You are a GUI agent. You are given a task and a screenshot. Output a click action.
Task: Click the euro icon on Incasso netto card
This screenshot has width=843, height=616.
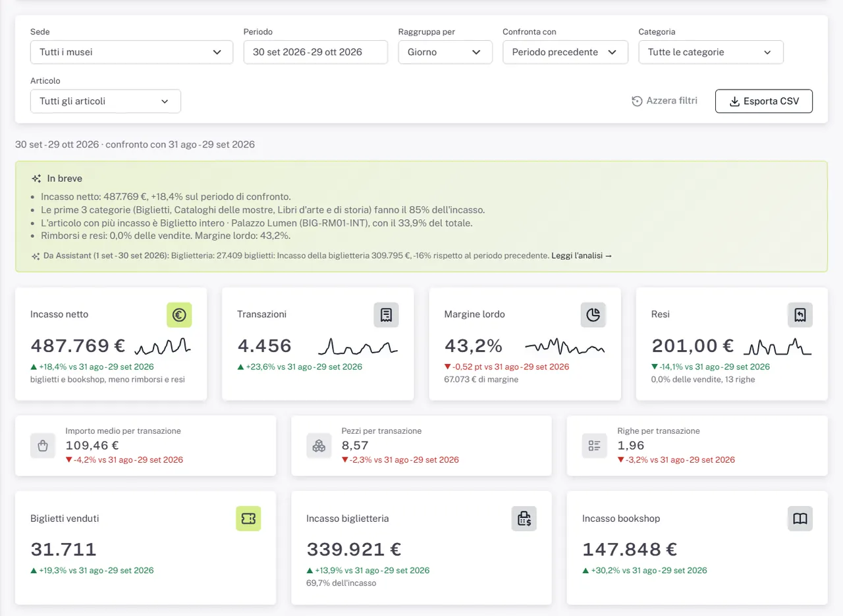pos(178,315)
